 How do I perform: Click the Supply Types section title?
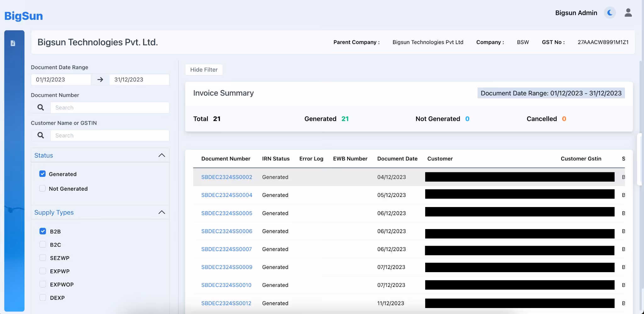(54, 212)
